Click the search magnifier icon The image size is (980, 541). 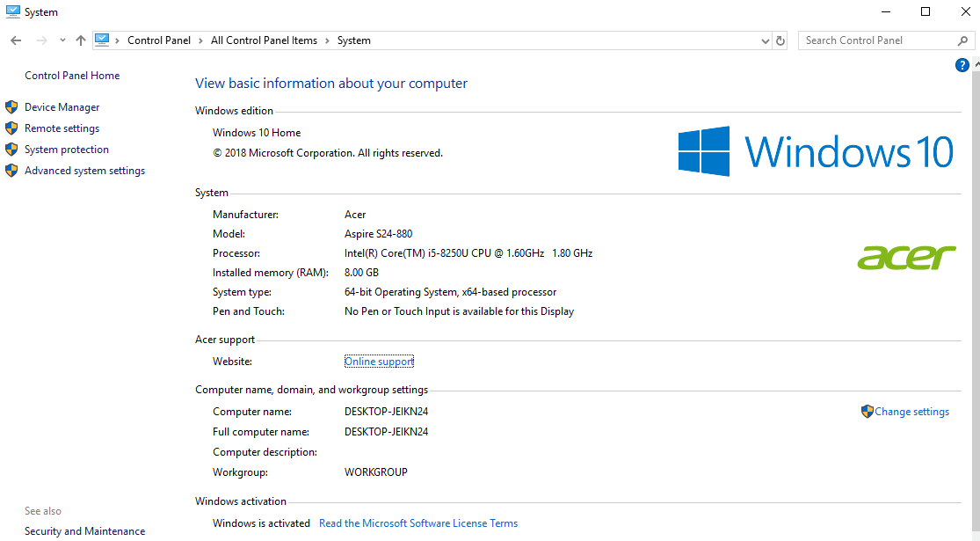(x=963, y=40)
